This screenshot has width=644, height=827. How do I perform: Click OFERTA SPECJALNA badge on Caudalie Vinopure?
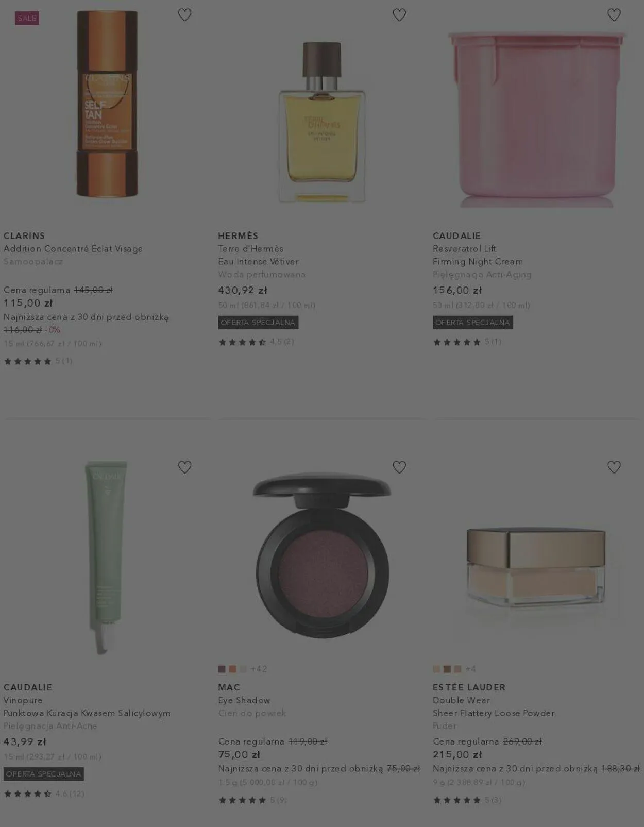(44, 774)
